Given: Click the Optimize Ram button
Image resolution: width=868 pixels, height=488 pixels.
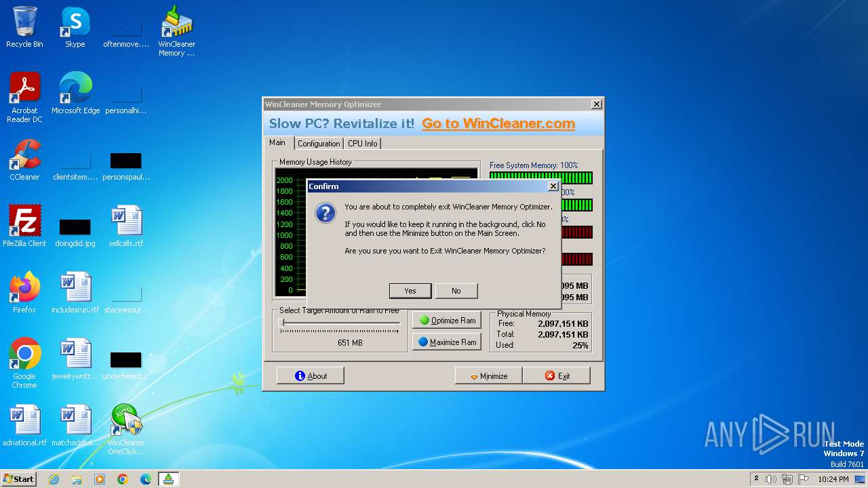Looking at the screenshot, I should click(447, 321).
